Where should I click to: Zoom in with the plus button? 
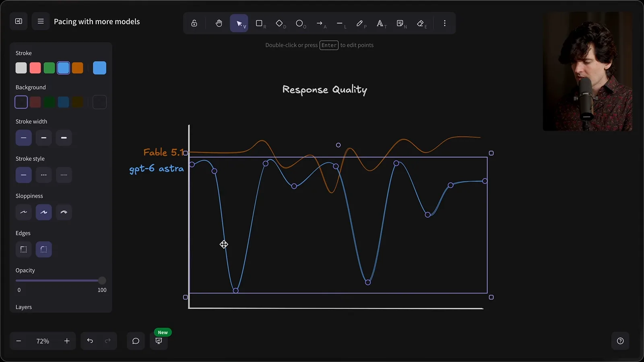pyautogui.click(x=67, y=341)
